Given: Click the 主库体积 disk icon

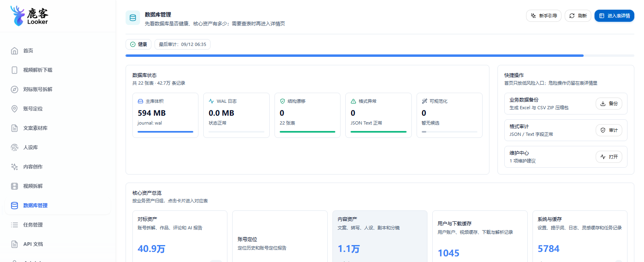Looking at the screenshot, I should point(140,101).
